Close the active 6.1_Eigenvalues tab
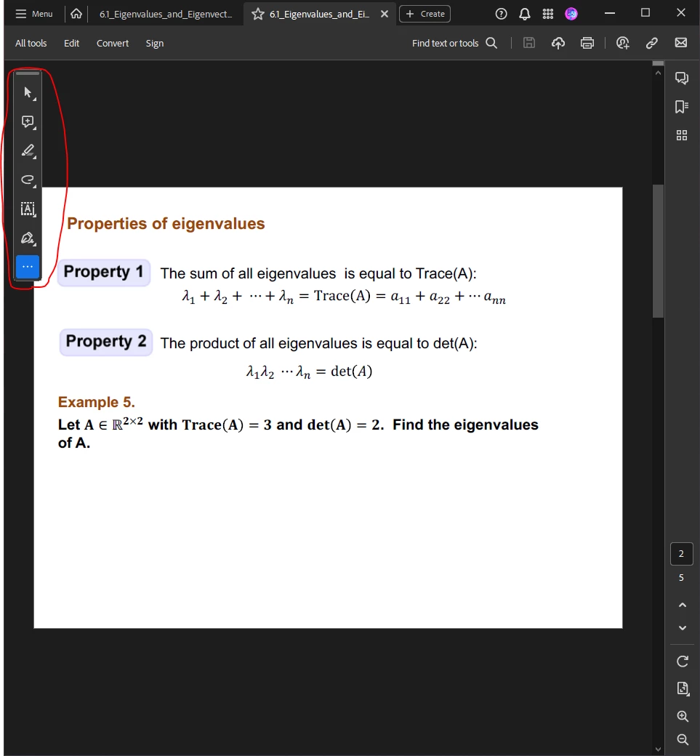Screen dimensions: 700x756 385,14
